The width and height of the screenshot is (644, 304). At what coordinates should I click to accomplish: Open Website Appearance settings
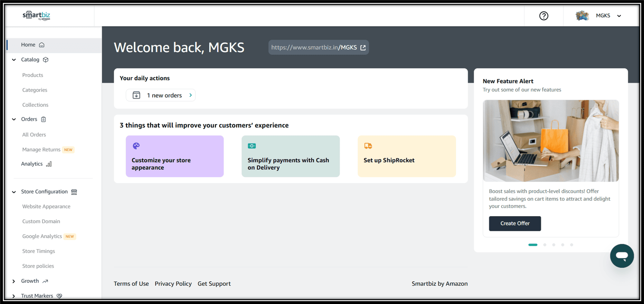coord(46,207)
